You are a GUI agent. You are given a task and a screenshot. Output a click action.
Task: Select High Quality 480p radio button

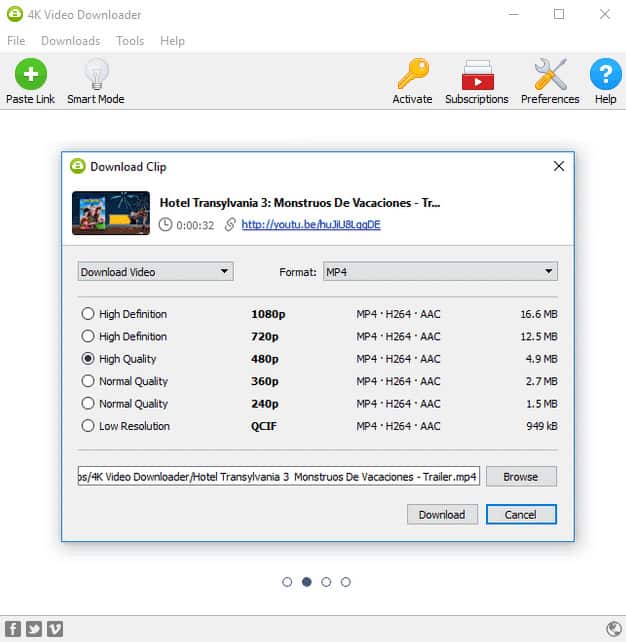pyautogui.click(x=88, y=359)
